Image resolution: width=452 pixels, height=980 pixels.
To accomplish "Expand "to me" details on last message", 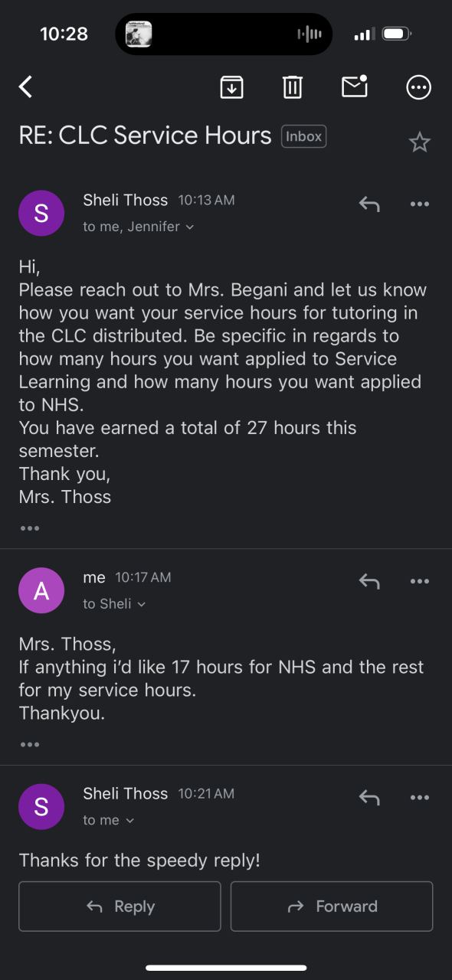I will click(109, 820).
